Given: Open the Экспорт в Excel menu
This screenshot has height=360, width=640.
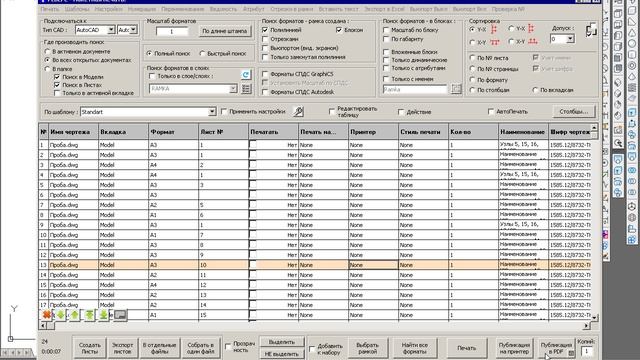Looking at the screenshot, I should [x=384, y=9].
